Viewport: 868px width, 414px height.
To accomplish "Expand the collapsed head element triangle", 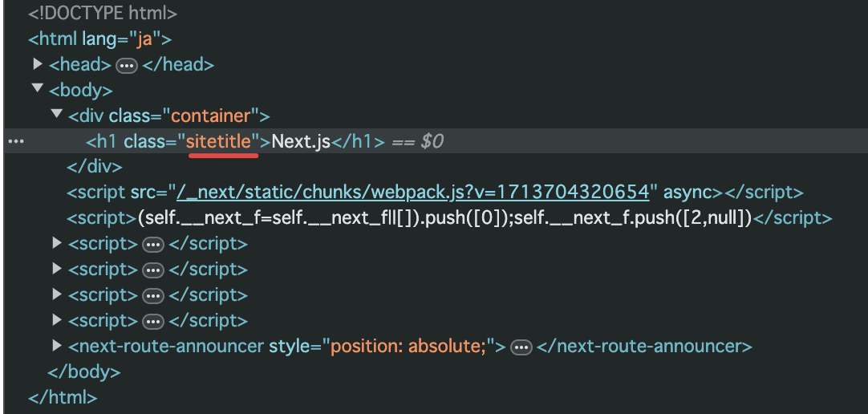I will (38, 64).
